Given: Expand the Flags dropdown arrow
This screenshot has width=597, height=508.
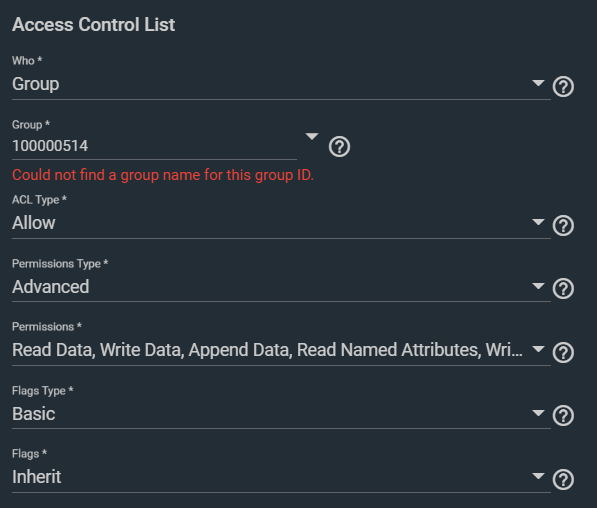Looking at the screenshot, I should 538,475.
